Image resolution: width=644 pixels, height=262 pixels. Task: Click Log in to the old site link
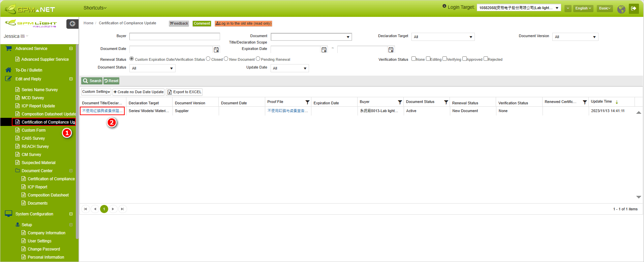[243, 23]
